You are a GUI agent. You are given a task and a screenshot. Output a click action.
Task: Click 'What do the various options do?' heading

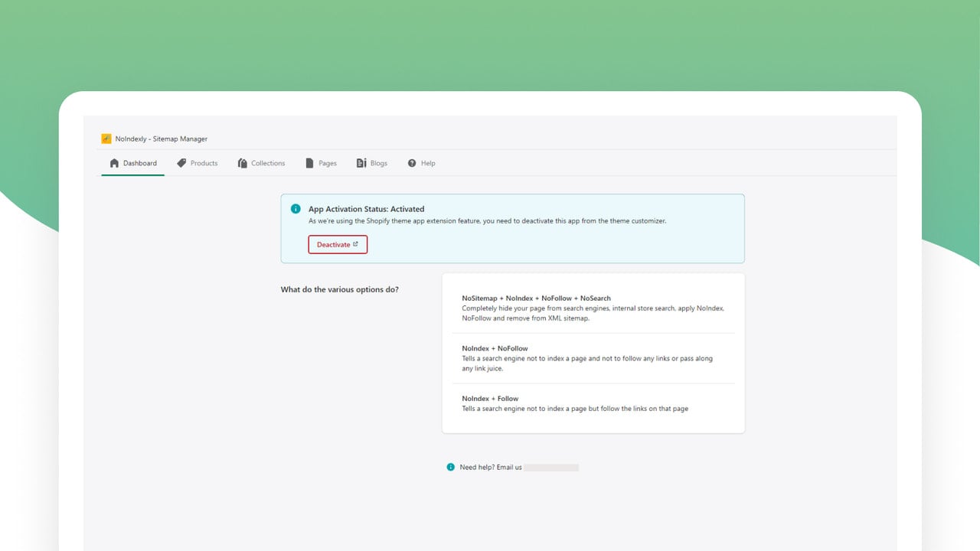pos(340,289)
